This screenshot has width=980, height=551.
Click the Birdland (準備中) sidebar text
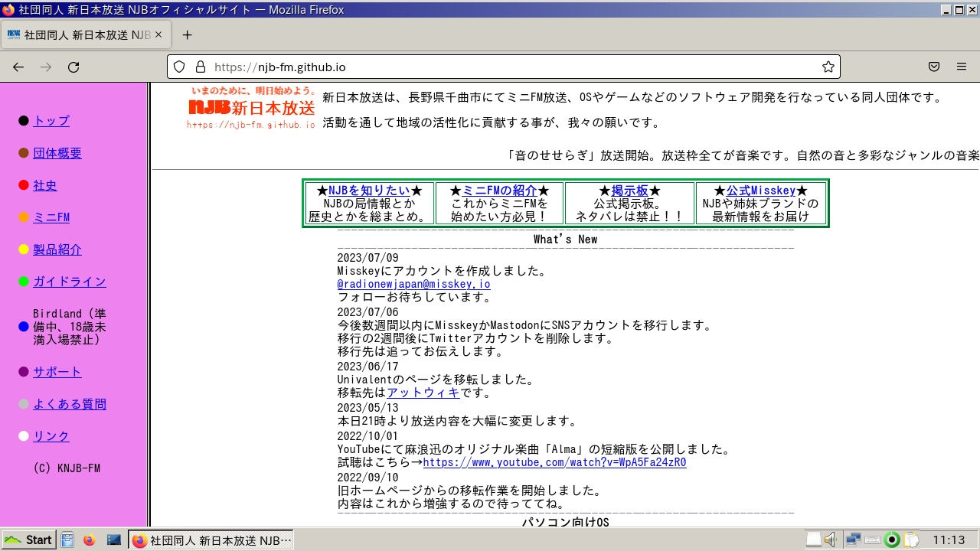(70, 327)
